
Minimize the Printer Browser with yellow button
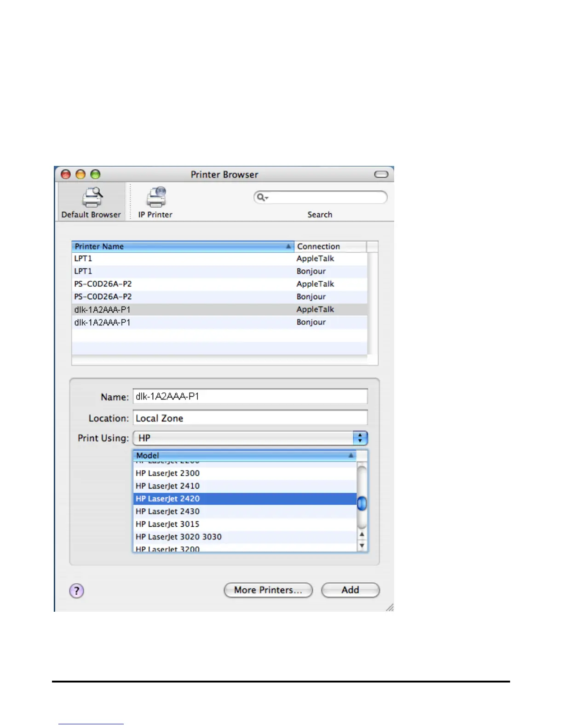pyautogui.click(x=80, y=174)
